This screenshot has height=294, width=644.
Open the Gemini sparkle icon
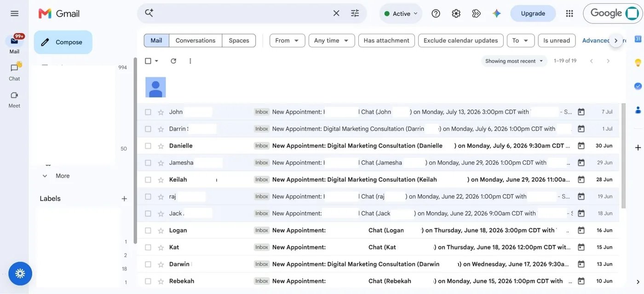pyautogui.click(x=496, y=13)
